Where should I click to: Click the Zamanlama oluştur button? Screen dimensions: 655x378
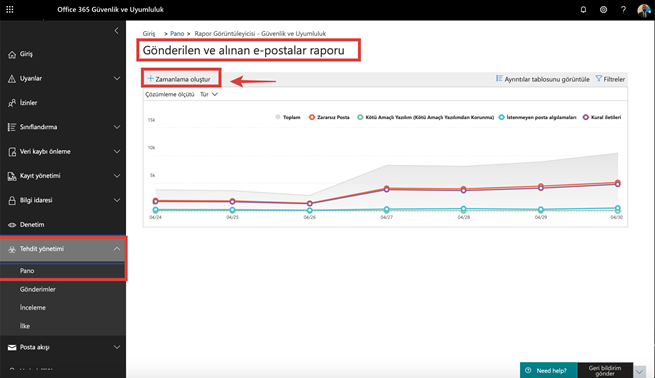180,79
